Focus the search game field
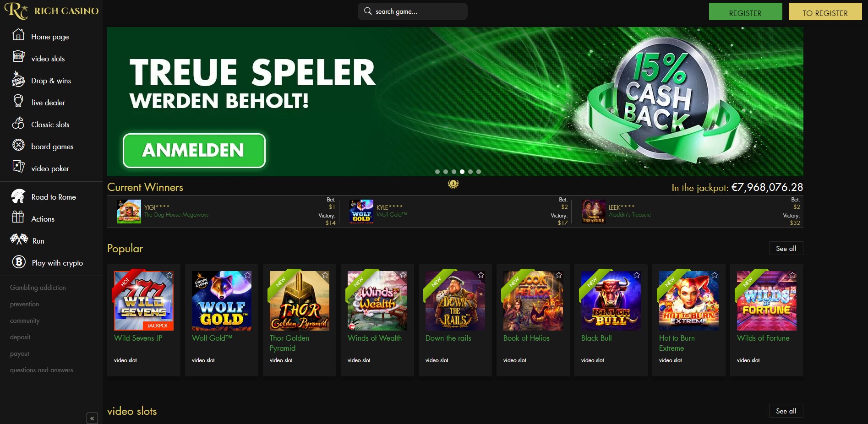This screenshot has width=868, height=424. coord(412,11)
